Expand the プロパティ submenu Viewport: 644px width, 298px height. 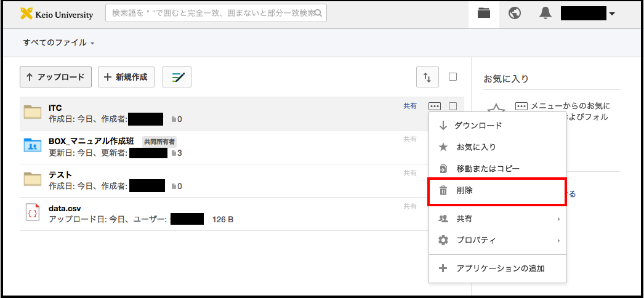point(497,240)
